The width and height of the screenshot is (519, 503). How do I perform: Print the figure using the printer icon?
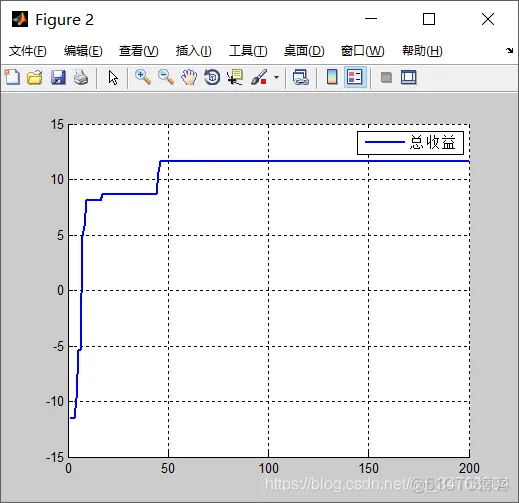[x=81, y=77]
